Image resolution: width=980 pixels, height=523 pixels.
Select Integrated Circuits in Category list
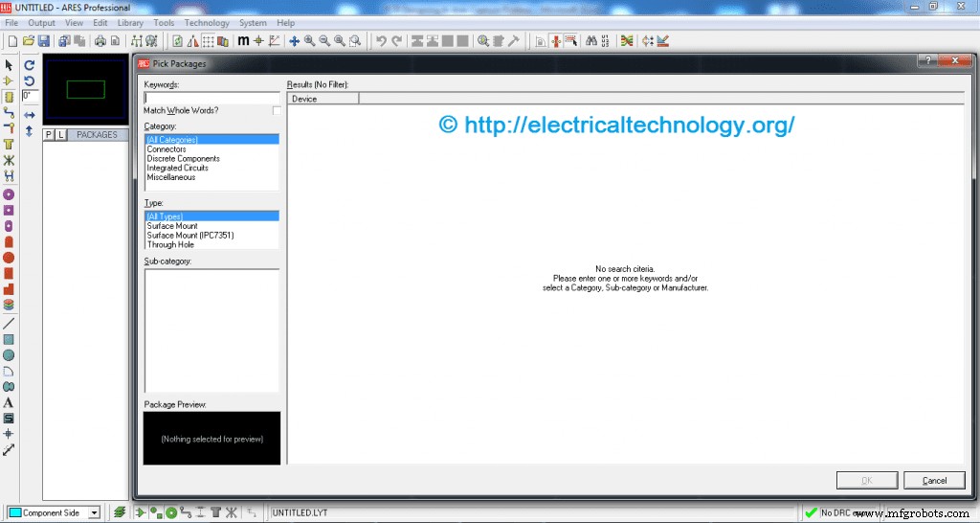pos(177,168)
